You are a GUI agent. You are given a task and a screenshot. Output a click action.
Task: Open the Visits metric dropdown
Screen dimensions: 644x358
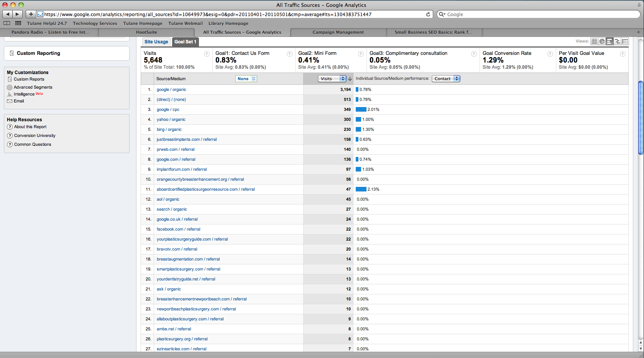point(332,79)
